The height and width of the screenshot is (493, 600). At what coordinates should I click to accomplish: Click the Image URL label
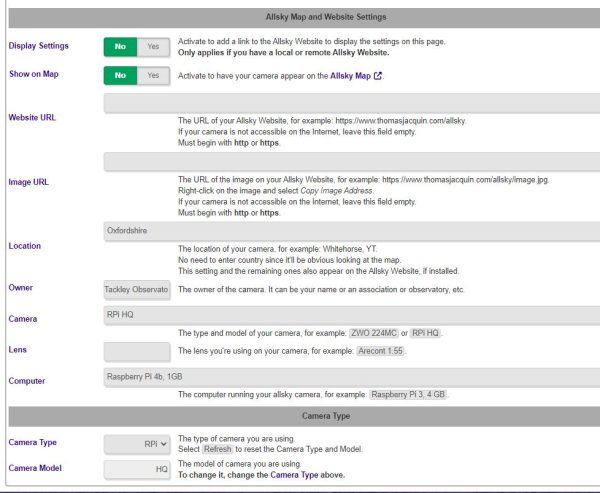click(29, 182)
